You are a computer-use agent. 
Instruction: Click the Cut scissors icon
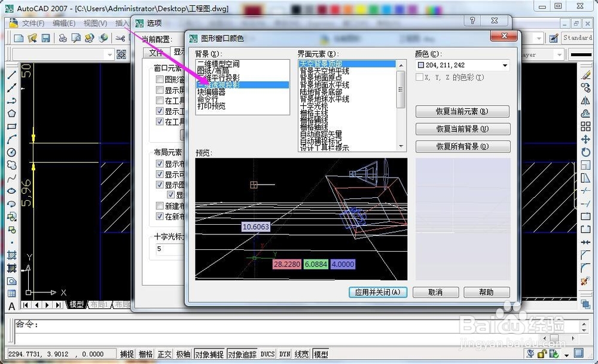(x=121, y=38)
